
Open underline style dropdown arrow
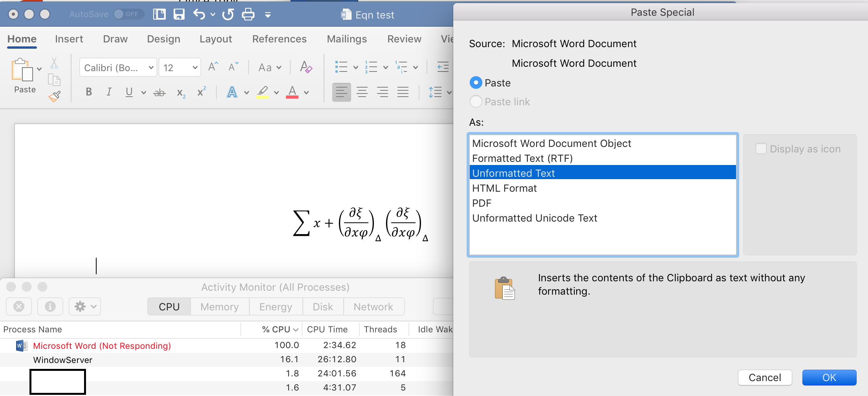(144, 93)
